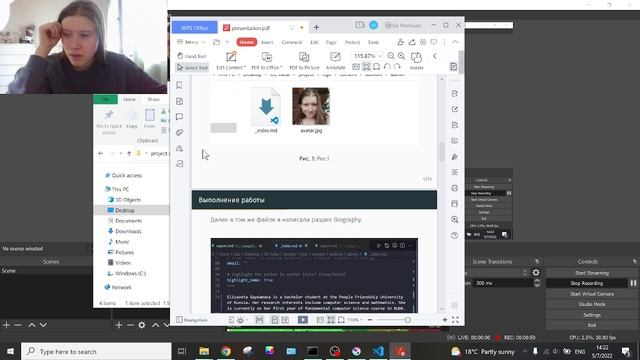Pause the OBS recording

[633, 283]
